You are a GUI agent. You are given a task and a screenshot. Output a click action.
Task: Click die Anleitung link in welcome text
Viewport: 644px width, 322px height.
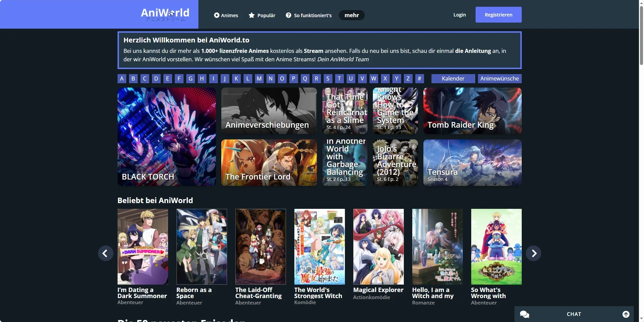(473, 51)
